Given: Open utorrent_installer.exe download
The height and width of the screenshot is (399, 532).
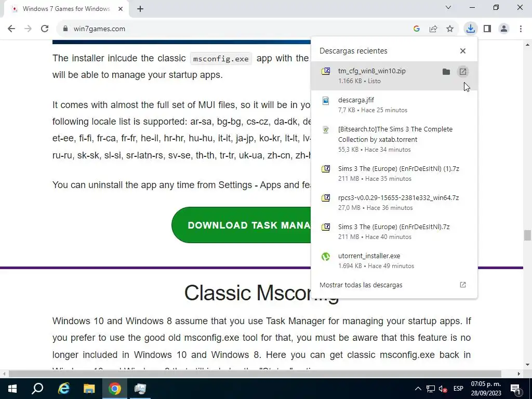Looking at the screenshot, I should point(394,261).
